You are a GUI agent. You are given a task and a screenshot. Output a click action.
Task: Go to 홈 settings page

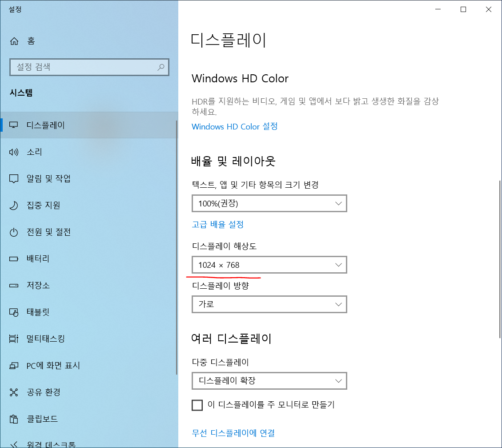88,41
